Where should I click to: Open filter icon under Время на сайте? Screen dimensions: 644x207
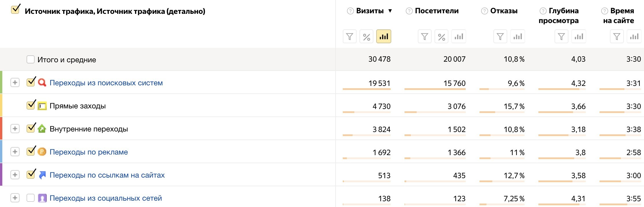point(617,37)
